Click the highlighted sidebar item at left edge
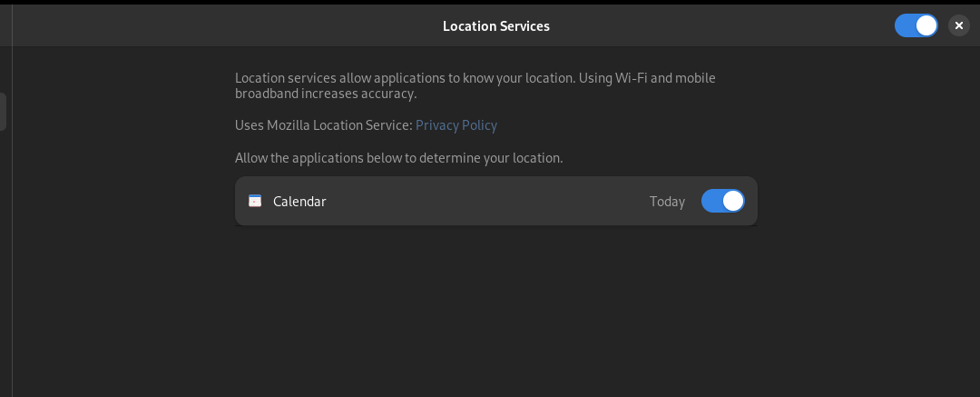This screenshot has width=980, height=397. tap(3, 112)
